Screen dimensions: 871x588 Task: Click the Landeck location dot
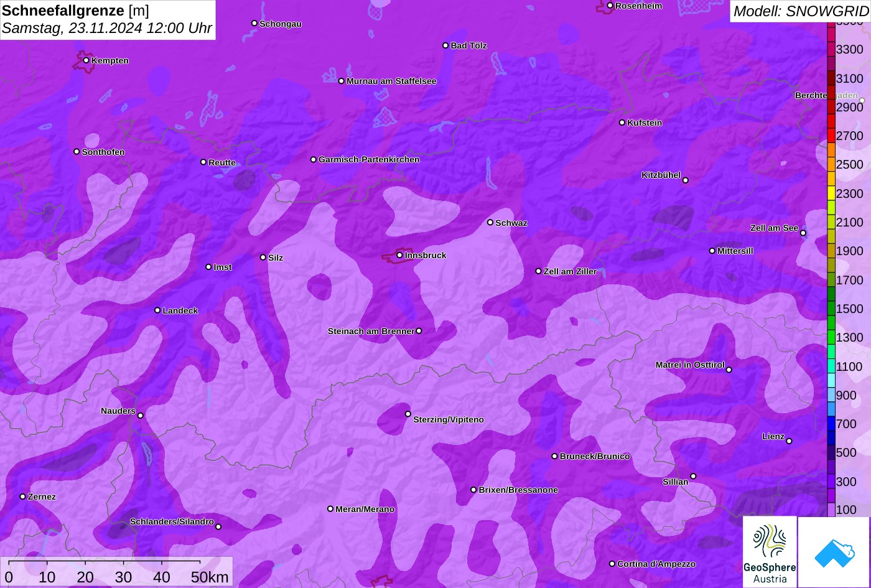[x=157, y=310]
